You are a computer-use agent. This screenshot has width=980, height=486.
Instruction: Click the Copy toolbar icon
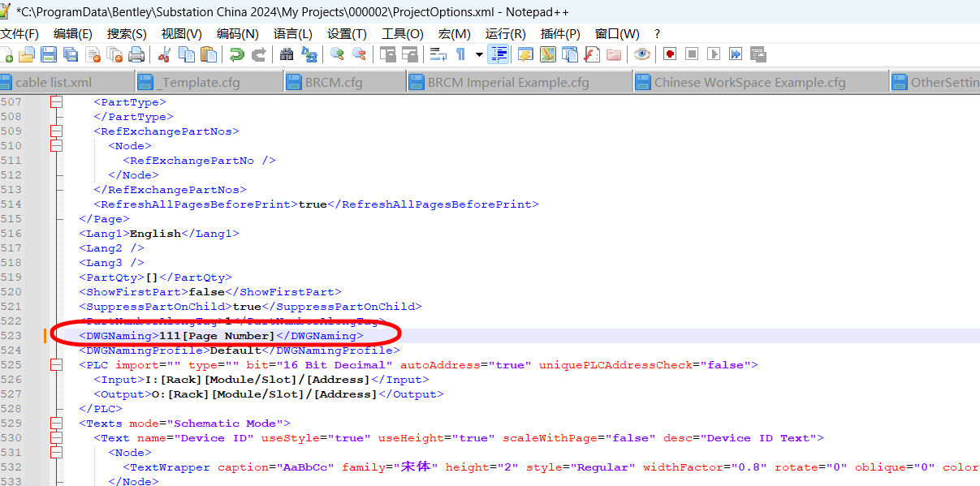(187, 54)
